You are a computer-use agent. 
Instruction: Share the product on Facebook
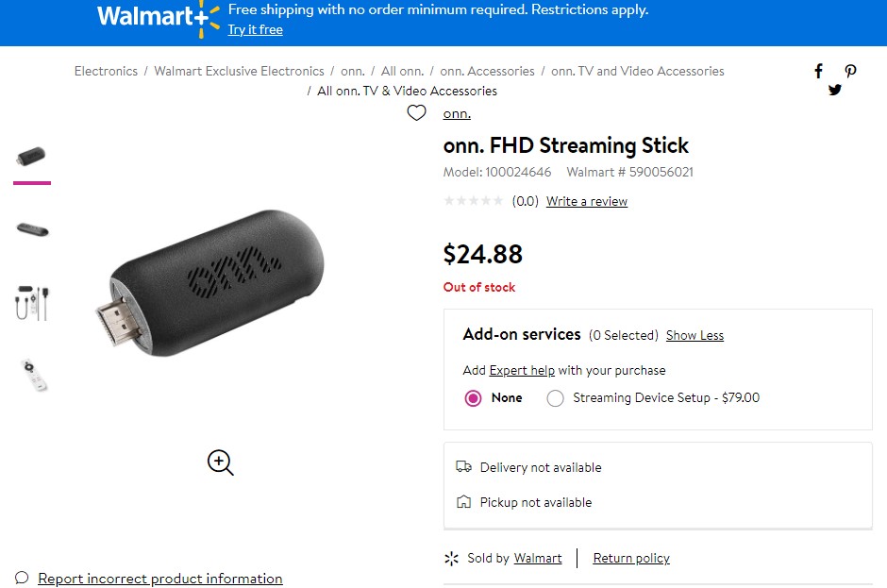tap(818, 71)
